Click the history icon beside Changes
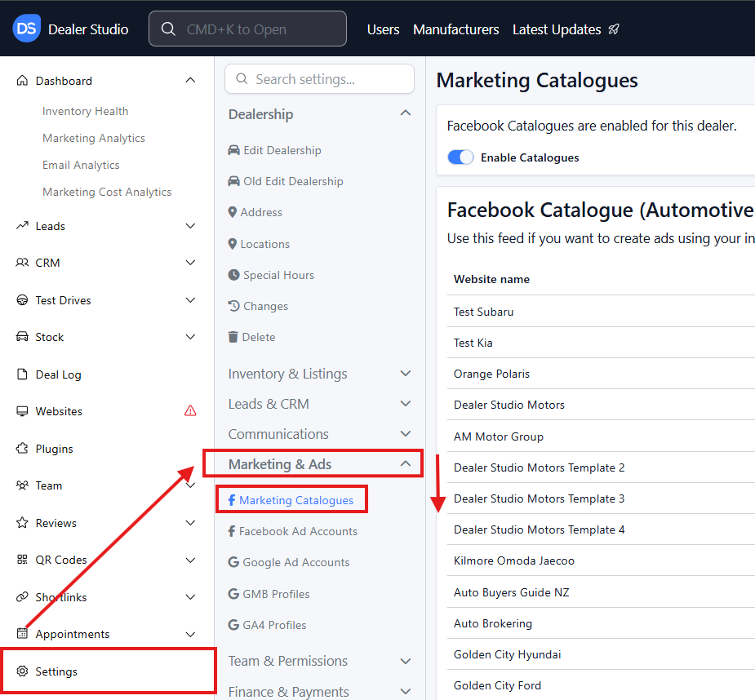The height and width of the screenshot is (700, 755). coord(233,306)
